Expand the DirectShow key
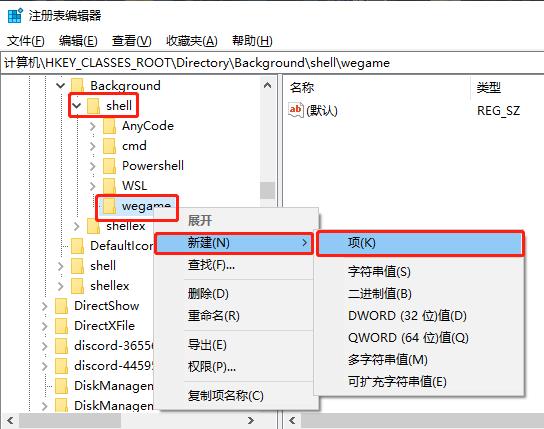Viewport: 544px width, 429px height. pyautogui.click(x=45, y=306)
